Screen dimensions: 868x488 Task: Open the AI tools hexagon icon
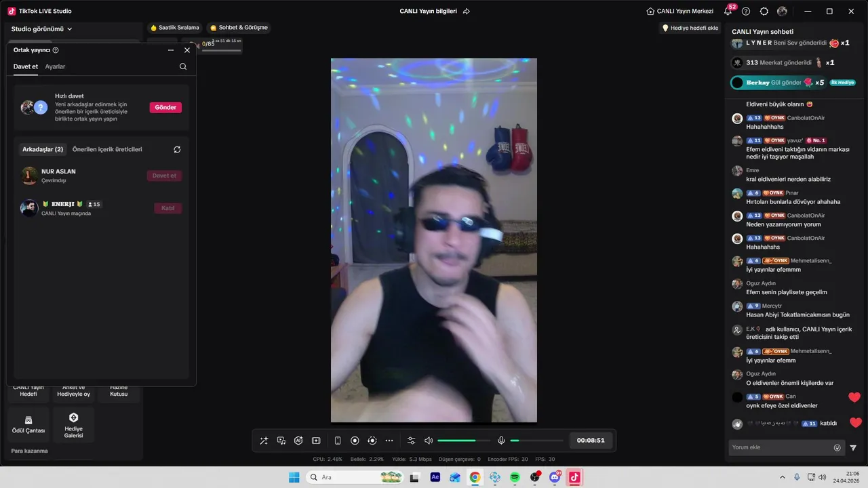298,441
